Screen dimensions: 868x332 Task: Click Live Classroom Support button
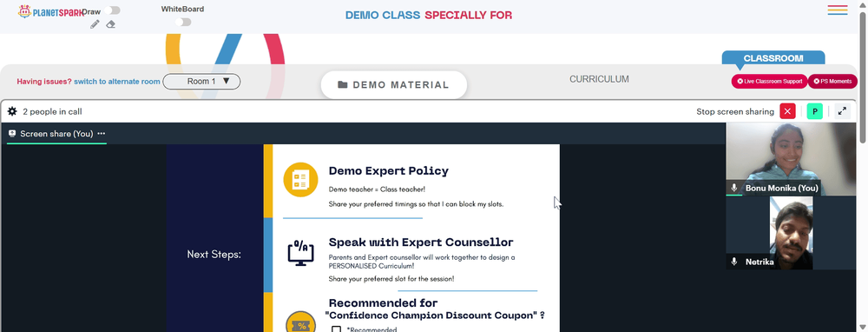tap(769, 82)
